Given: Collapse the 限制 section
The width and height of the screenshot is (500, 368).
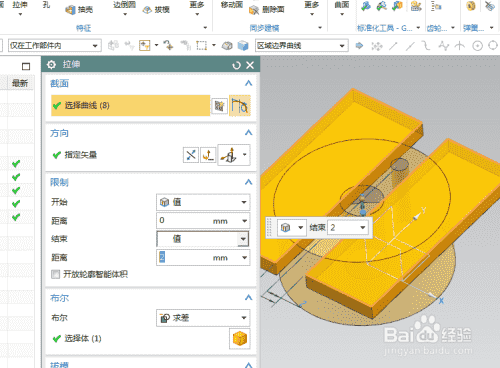Looking at the screenshot, I should 248,182.
